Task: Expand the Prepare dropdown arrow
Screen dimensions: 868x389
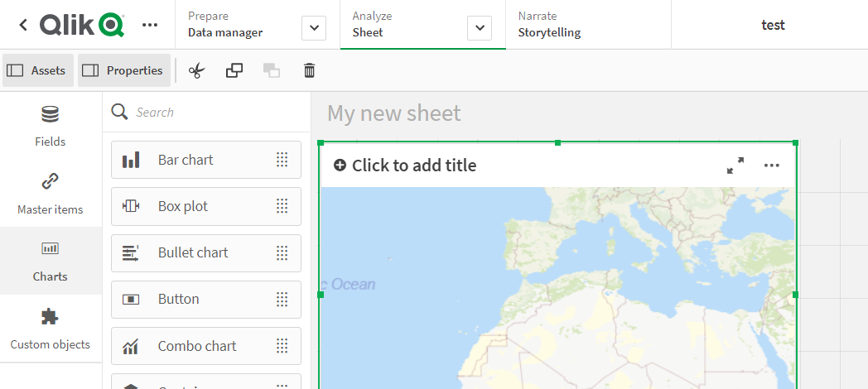Action: click(x=314, y=27)
